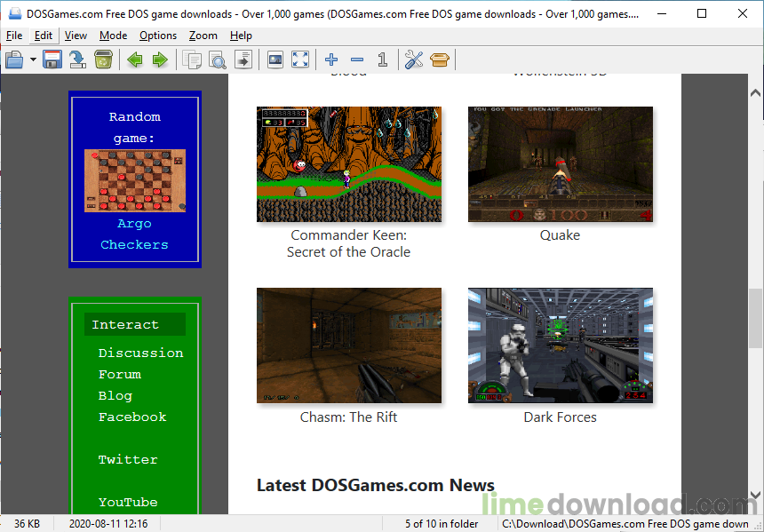Screen dimensions: 764x532
Task: Click the Open file toolbar icon
Action: coord(14,60)
